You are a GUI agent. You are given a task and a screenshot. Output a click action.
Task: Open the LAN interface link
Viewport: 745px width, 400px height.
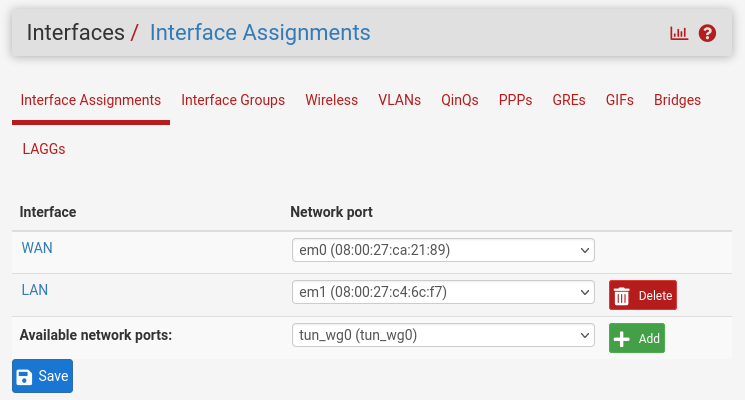click(x=35, y=290)
